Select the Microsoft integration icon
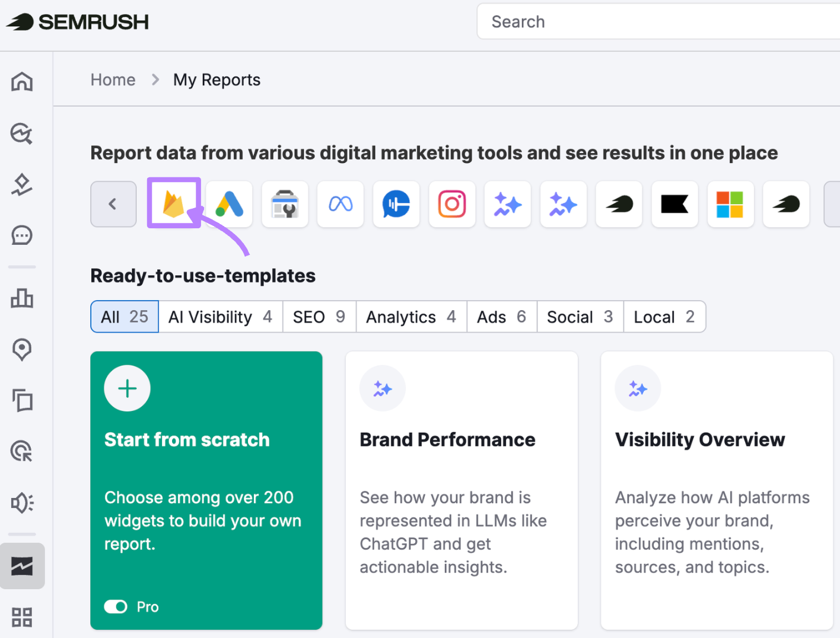This screenshot has width=840, height=638. click(x=730, y=204)
